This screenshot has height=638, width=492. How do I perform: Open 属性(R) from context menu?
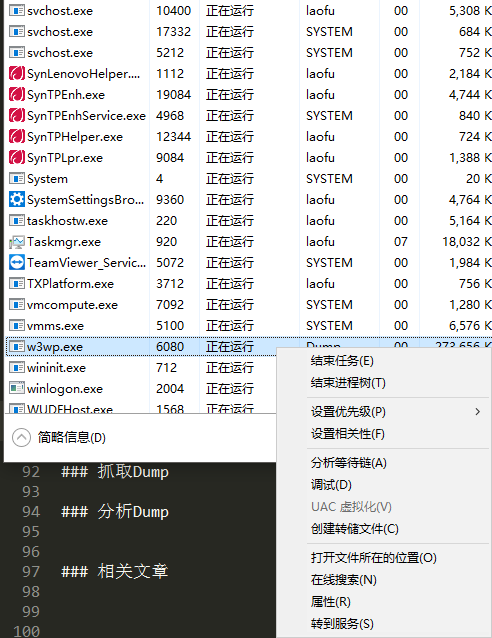tap(330, 602)
